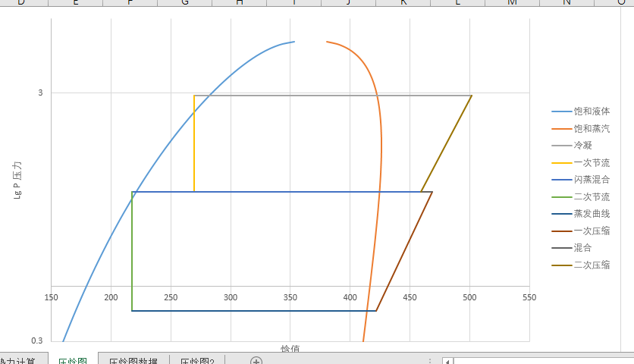
Task: Select the 二次节流 legend entry
Action: coord(581,197)
